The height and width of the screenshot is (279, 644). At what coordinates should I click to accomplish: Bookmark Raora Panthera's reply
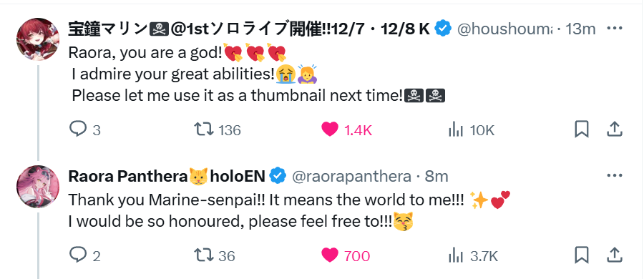tap(582, 255)
